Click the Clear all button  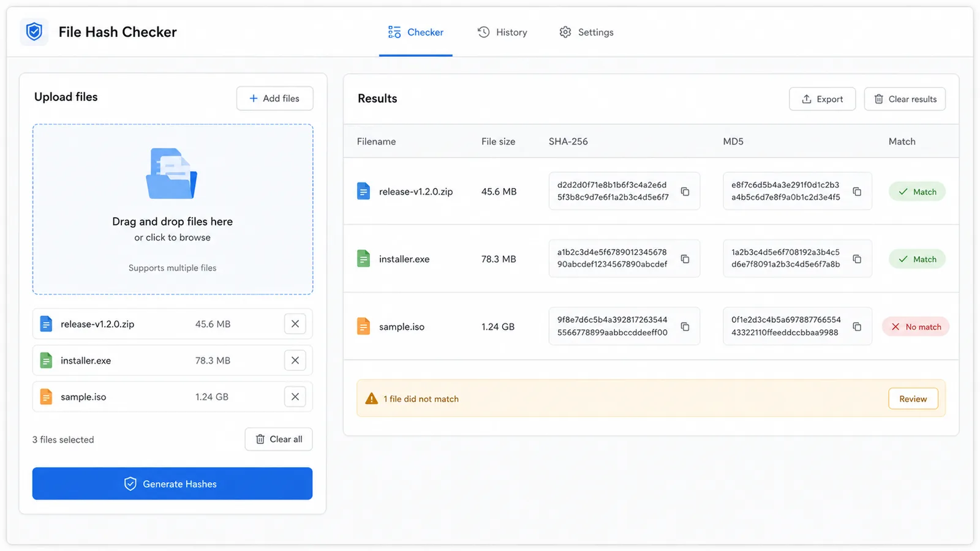[x=279, y=440]
